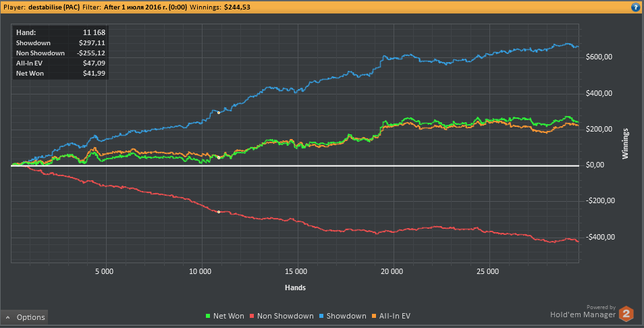Click the $600,00 y-axis label
This screenshot has height=328, width=644.
click(x=599, y=57)
